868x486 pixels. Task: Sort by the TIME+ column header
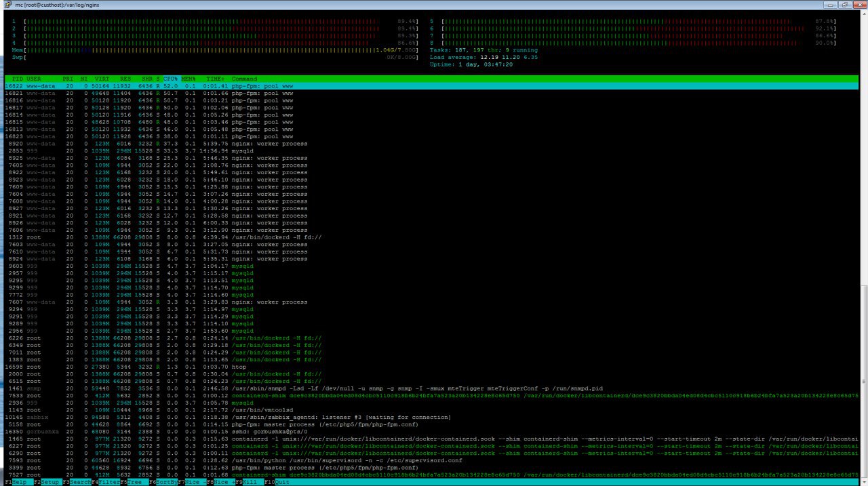pos(215,79)
